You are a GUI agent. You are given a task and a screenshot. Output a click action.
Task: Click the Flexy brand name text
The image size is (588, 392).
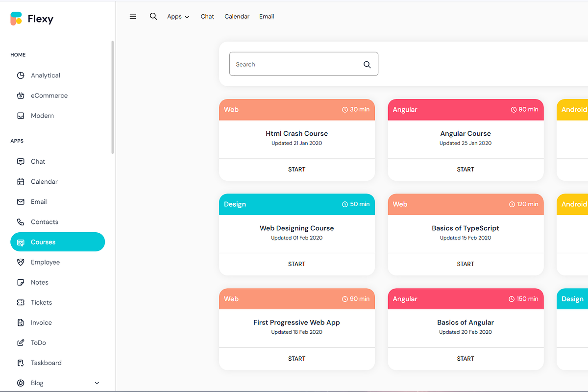click(x=41, y=19)
